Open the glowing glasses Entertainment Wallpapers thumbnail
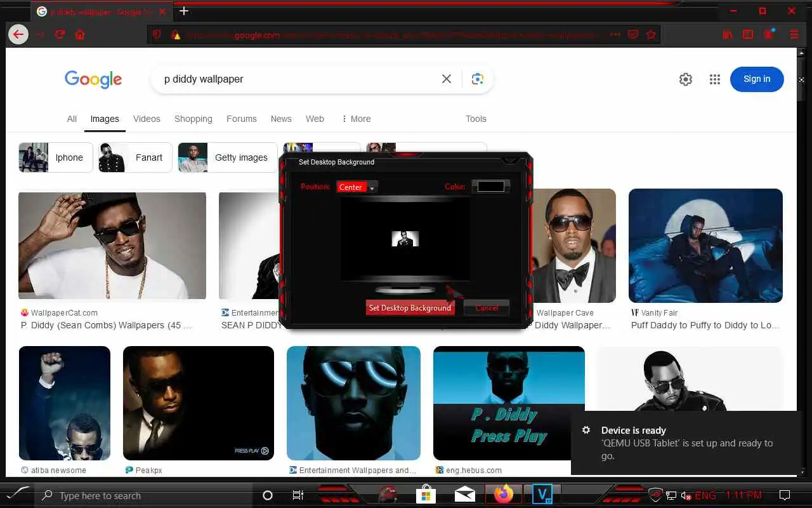 point(353,403)
